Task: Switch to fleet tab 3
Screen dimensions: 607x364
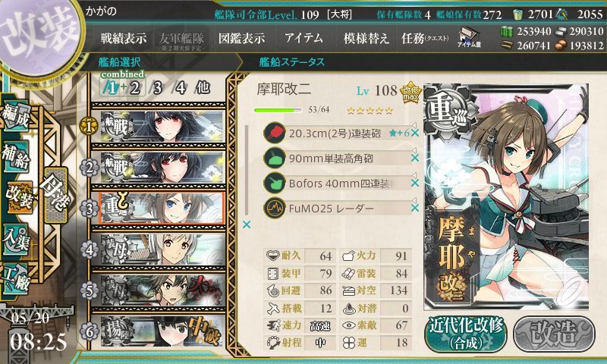Action: (x=157, y=88)
